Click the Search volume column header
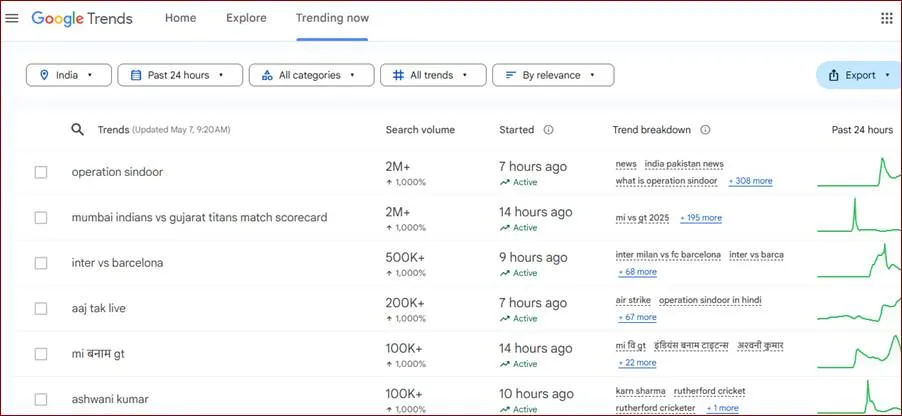The width and height of the screenshot is (902, 416). [x=420, y=130]
